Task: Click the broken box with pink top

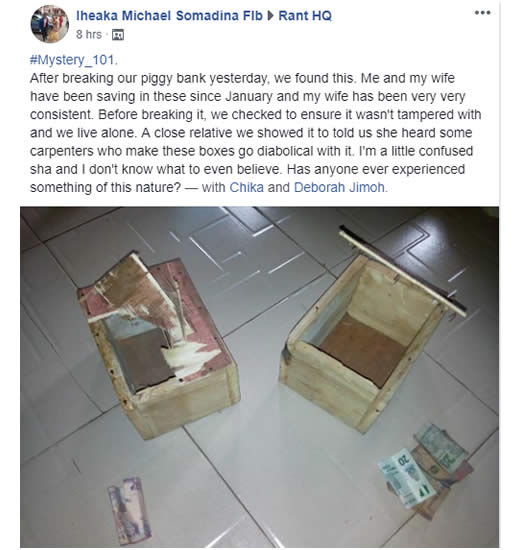Action: click(x=158, y=344)
